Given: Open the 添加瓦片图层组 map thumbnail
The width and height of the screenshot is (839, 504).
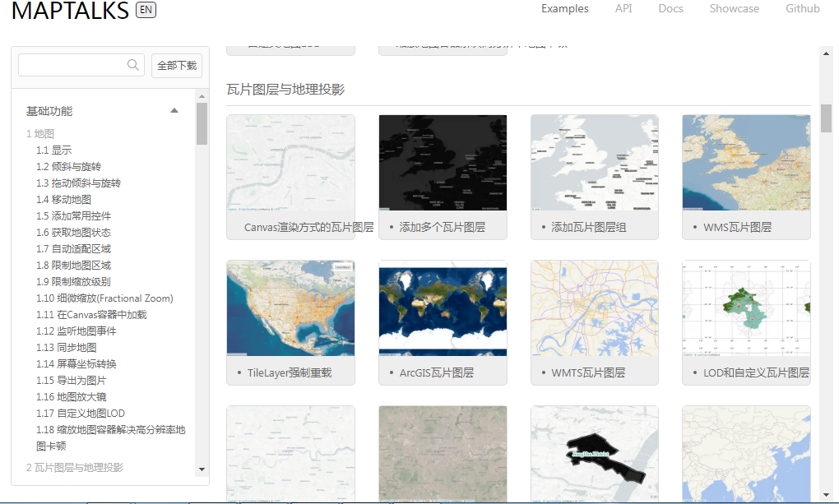Looking at the screenshot, I should tap(595, 163).
